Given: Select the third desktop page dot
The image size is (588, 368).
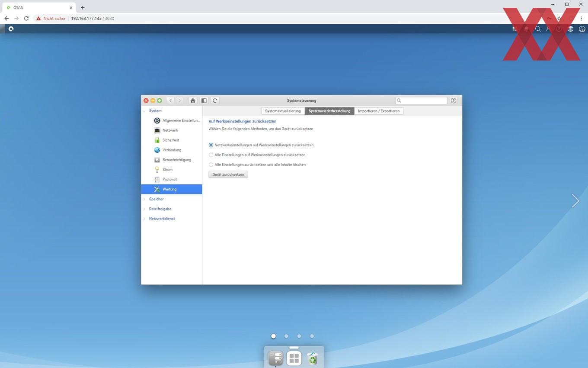Looking at the screenshot, I should click(299, 336).
